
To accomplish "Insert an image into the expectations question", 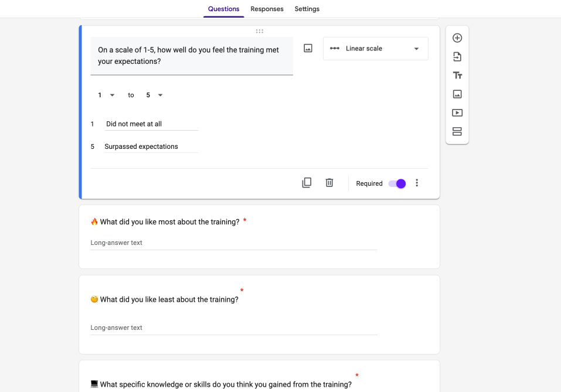I will [x=307, y=48].
